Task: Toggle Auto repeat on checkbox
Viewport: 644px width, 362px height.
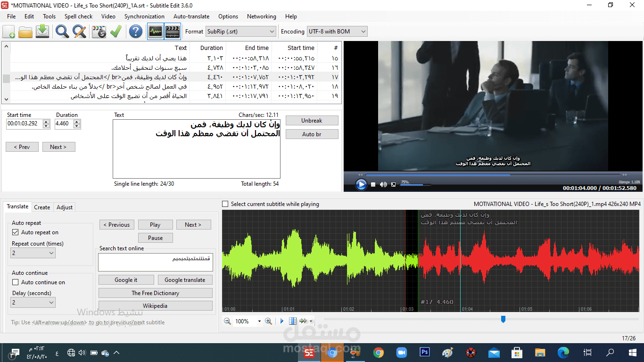Action: click(x=16, y=232)
